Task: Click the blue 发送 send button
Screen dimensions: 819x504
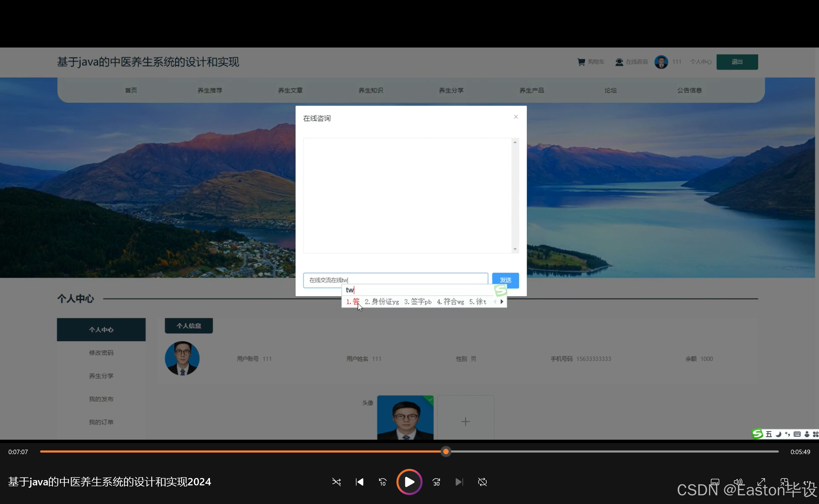Action: pos(505,280)
